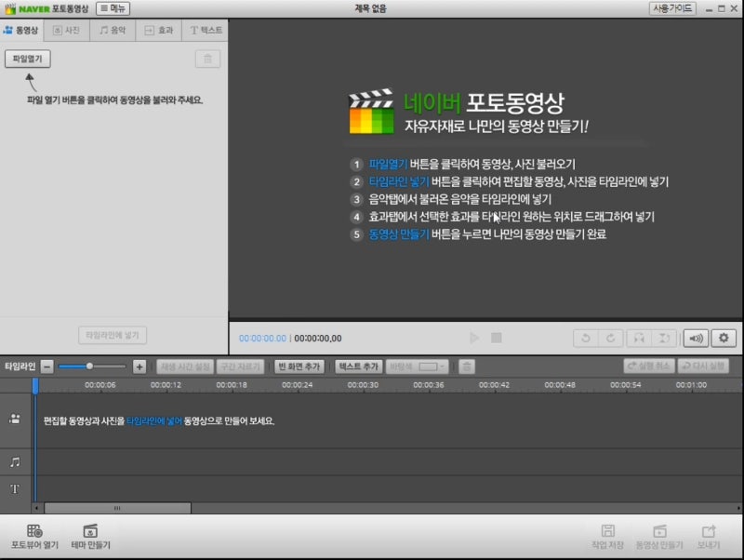Rotate the clip clockwise
The height and width of the screenshot is (560, 744).
tap(611, 338)
